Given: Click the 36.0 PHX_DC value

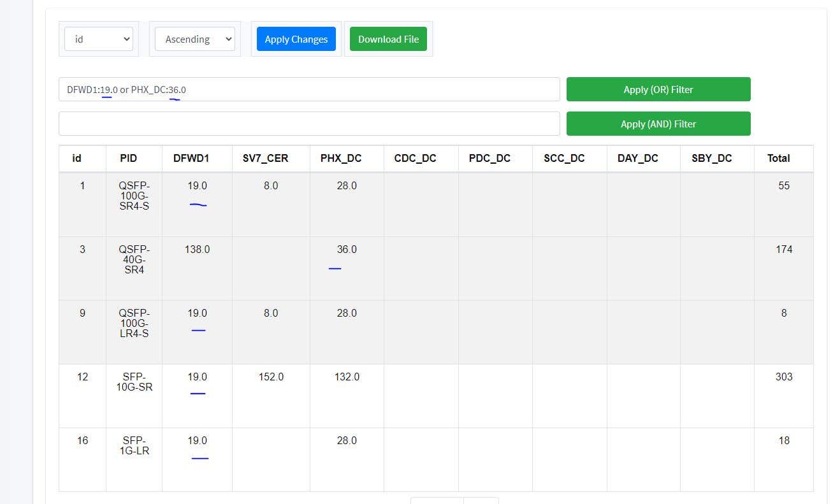Looking at the screenshot, I should click(347, 249).
